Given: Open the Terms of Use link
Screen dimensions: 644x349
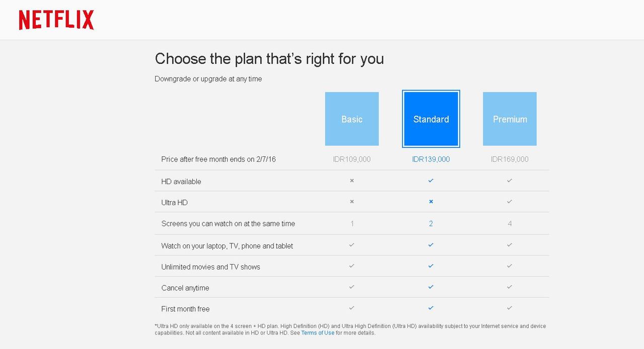Looking at the screenshot, I should point(318,333).
